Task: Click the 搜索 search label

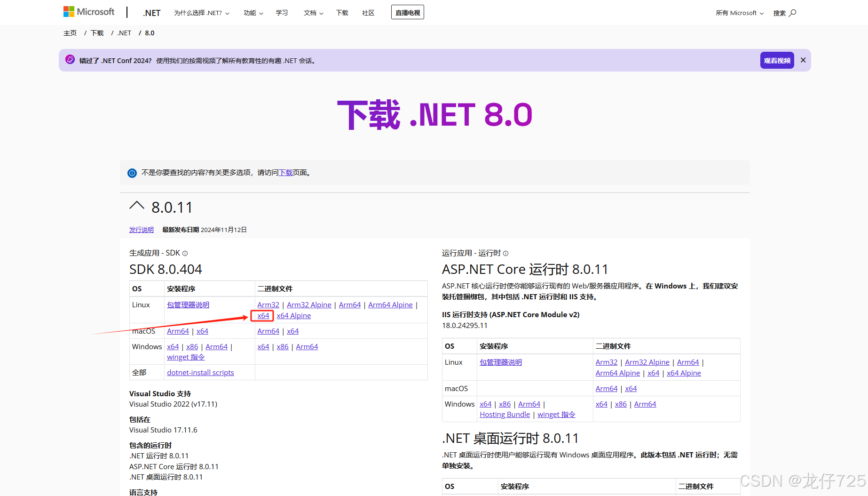Action: point(780,13)
